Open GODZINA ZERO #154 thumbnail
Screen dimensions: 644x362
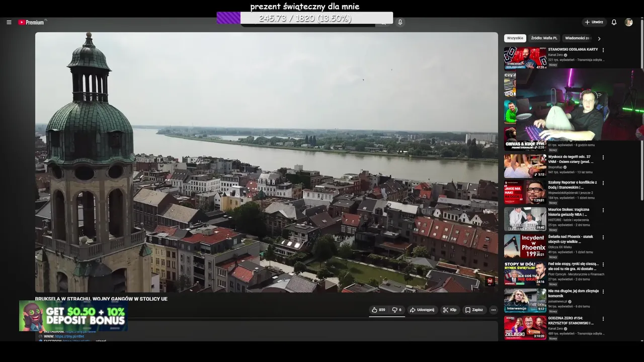[525, 328]
